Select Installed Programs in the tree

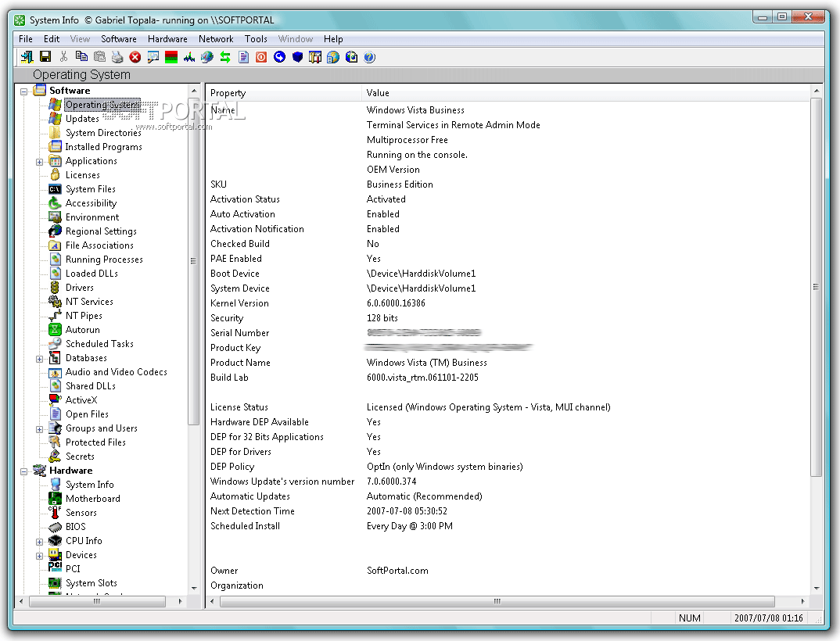tap(103, 147)
